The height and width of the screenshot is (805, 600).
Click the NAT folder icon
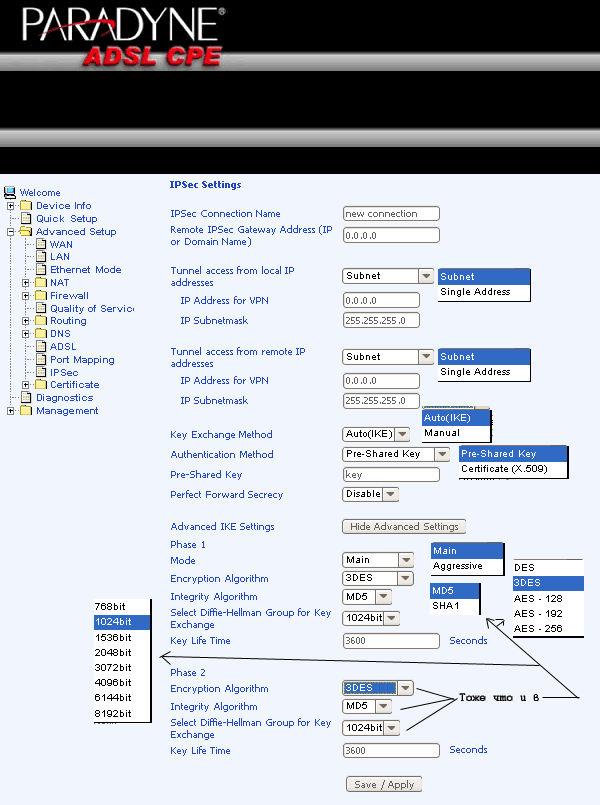pos(41,282)
